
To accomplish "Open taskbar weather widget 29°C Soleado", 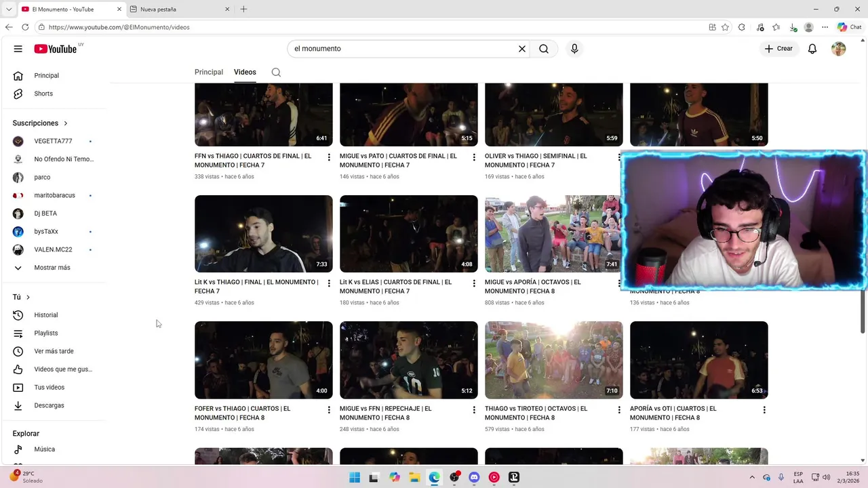I will coord(26,477).
